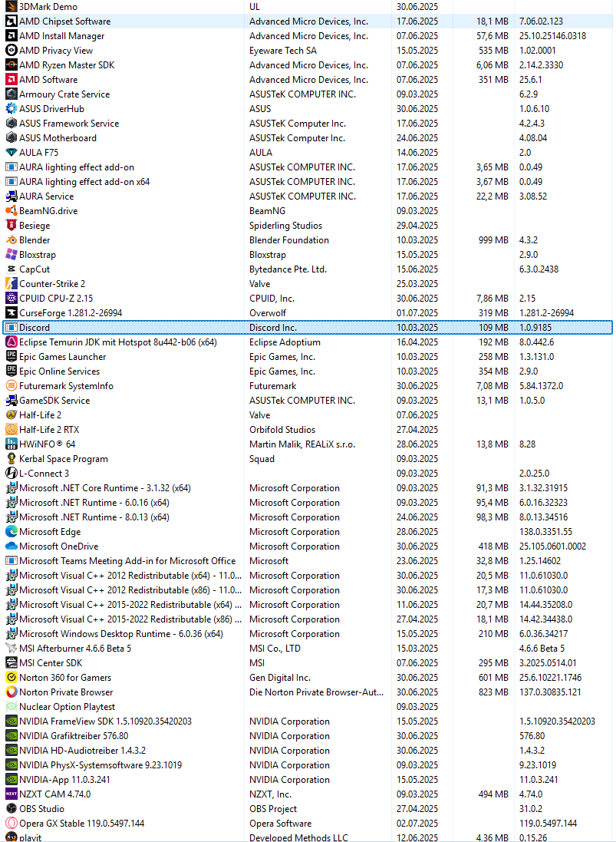Select AMD Install Manager in the list
The width and height of the screenshot is (616, 842).
(x=61, y=36)
